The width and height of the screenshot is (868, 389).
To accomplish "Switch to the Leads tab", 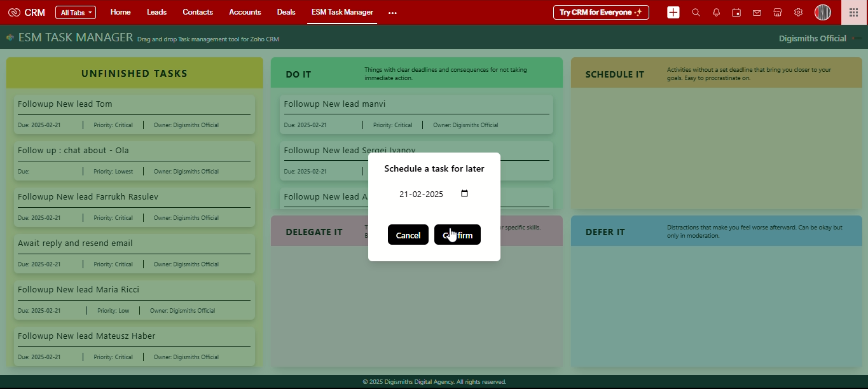I will point(156,12).
